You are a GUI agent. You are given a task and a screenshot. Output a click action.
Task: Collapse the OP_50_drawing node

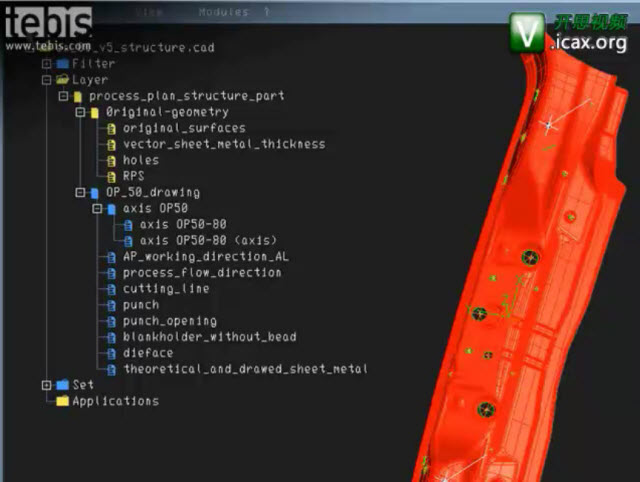point(80,192)
